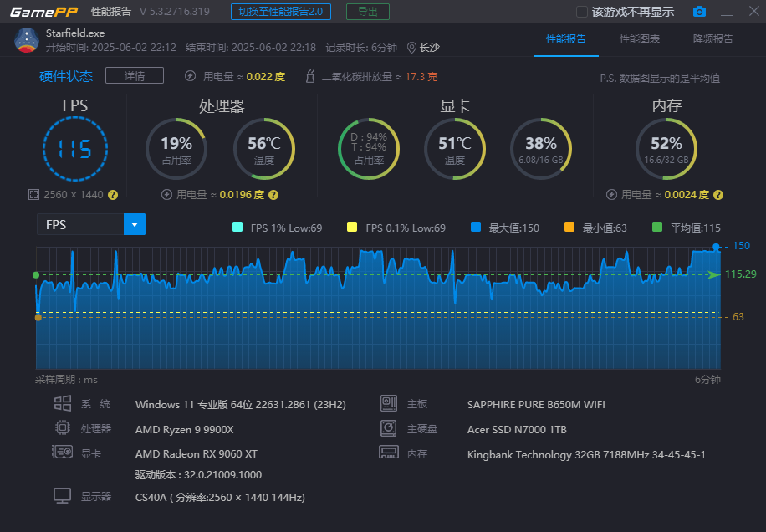The image size is (766, 532).
Task: Click the memory module icon
Action: tap(389, 452)
